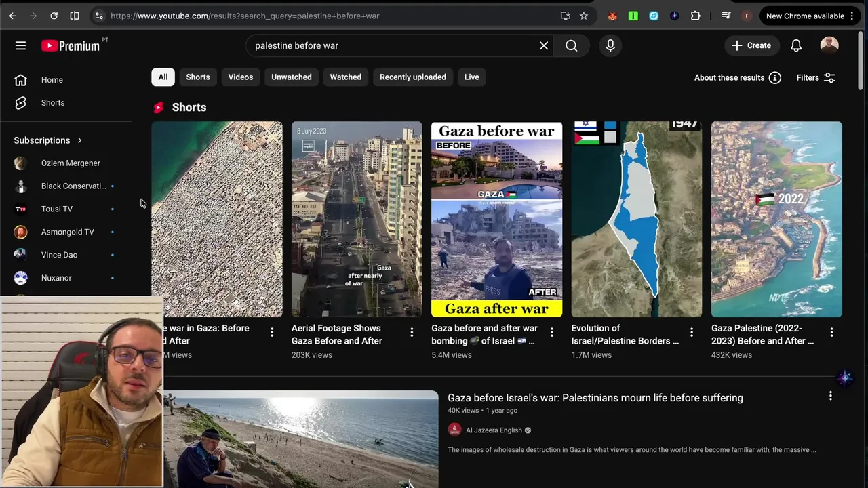Open Chrome extensions puzzle icon
This screenshot has width=868, height=488.
pos(695,16)
